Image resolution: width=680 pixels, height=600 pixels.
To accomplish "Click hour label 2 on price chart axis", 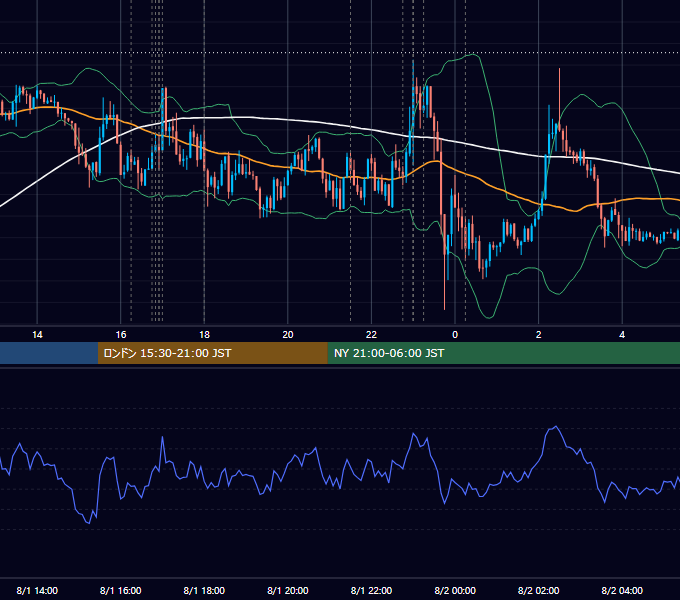I will [539, 335].
